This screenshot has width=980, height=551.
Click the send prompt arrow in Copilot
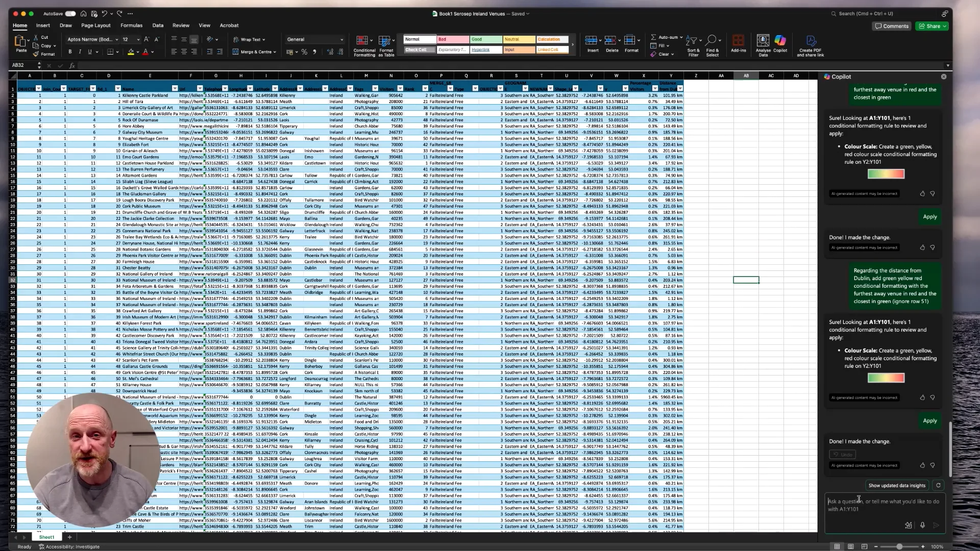[936, 525]
